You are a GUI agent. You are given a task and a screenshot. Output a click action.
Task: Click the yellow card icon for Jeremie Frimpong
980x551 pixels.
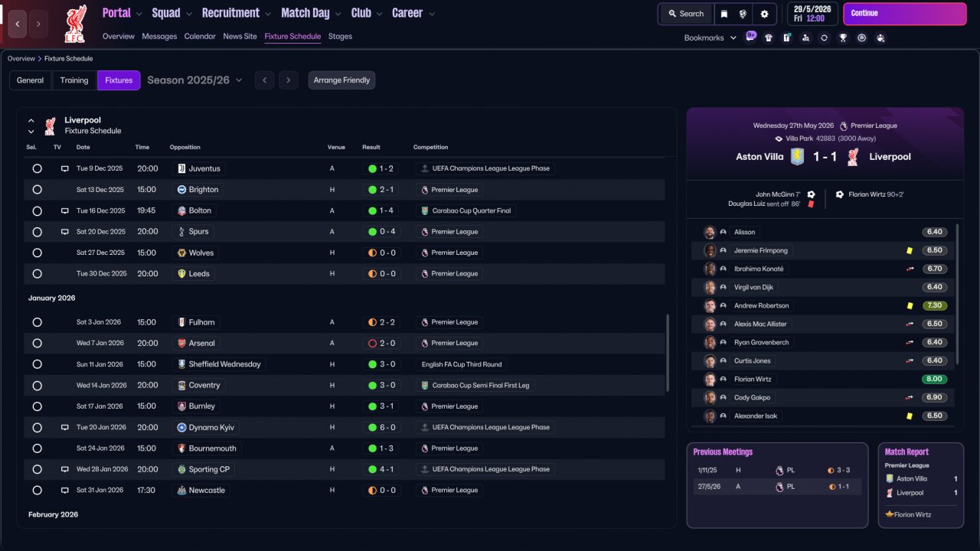(909, 250)
